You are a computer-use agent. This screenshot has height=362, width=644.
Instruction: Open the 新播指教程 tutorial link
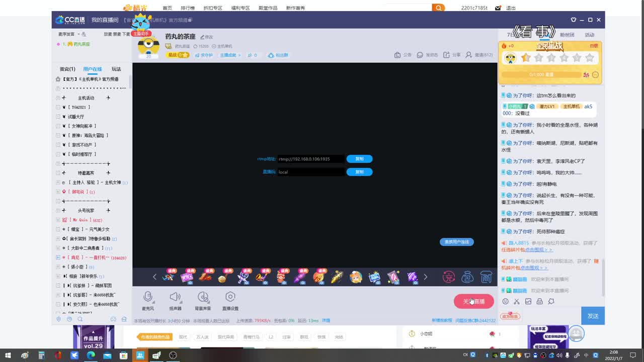[442, 320]
